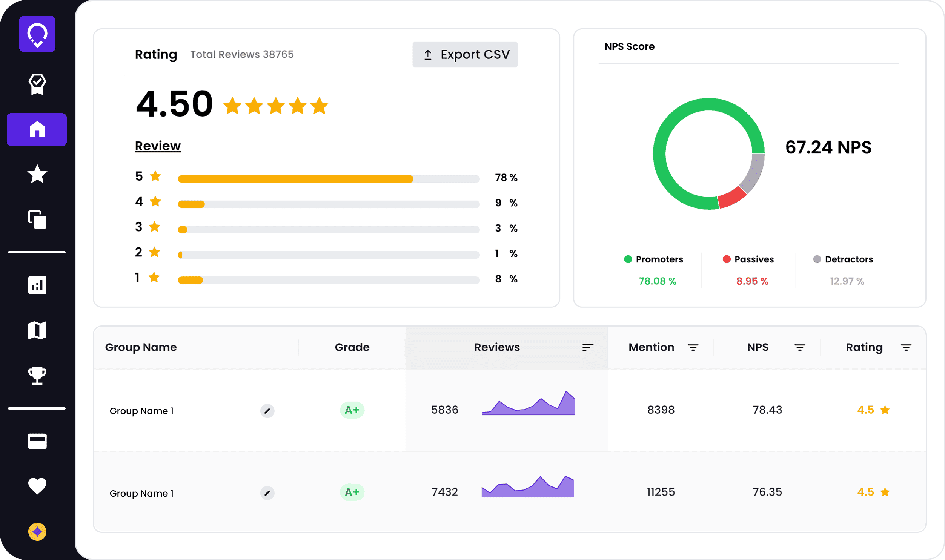The width and height of the screenshot is (945, 560).
Task: Click the Export CSV button
Action: [465, 54]
